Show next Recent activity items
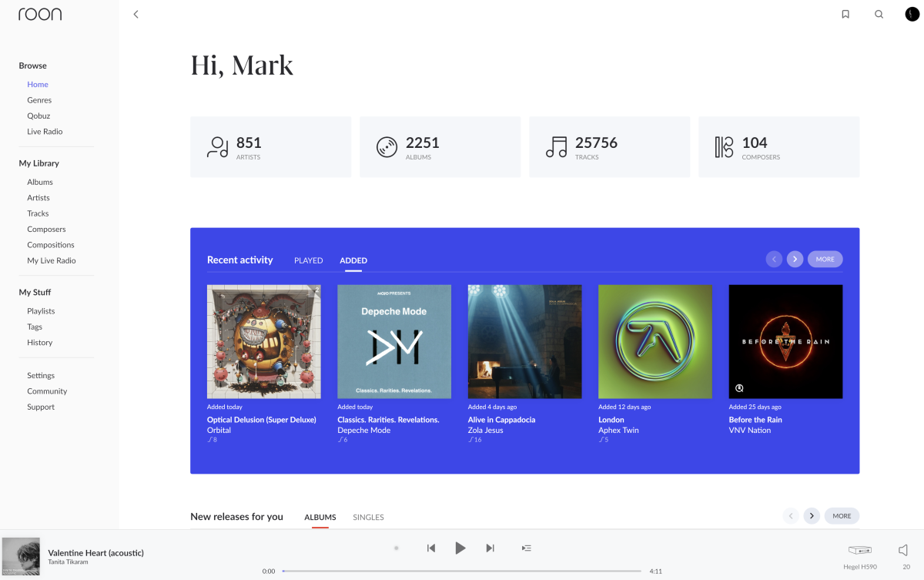Viewport: 924px width, 580px height. pyautogui.click(x=795, y=259)
